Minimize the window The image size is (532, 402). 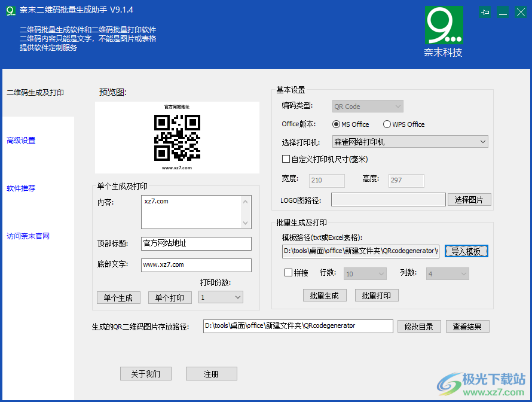coord(503,13)
